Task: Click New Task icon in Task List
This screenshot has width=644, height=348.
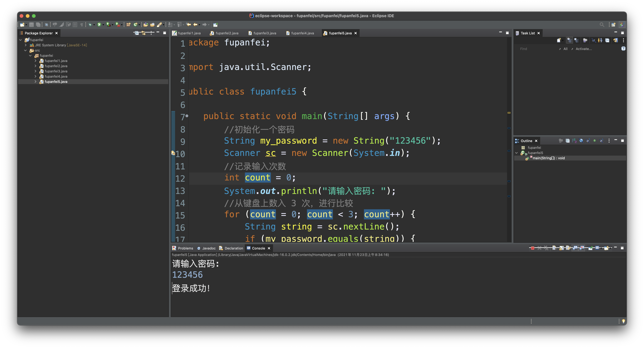Action: tap(559, 40)
